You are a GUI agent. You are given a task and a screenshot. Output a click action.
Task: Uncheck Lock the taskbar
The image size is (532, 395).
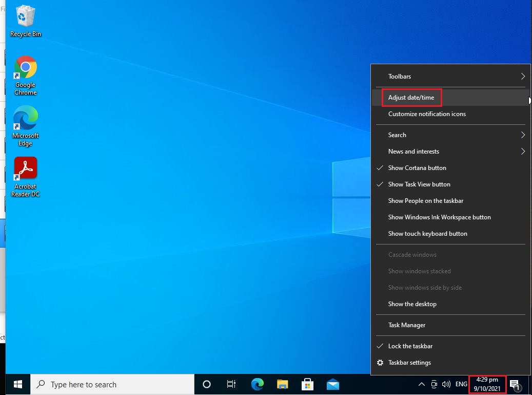click(x=411, y=346)
